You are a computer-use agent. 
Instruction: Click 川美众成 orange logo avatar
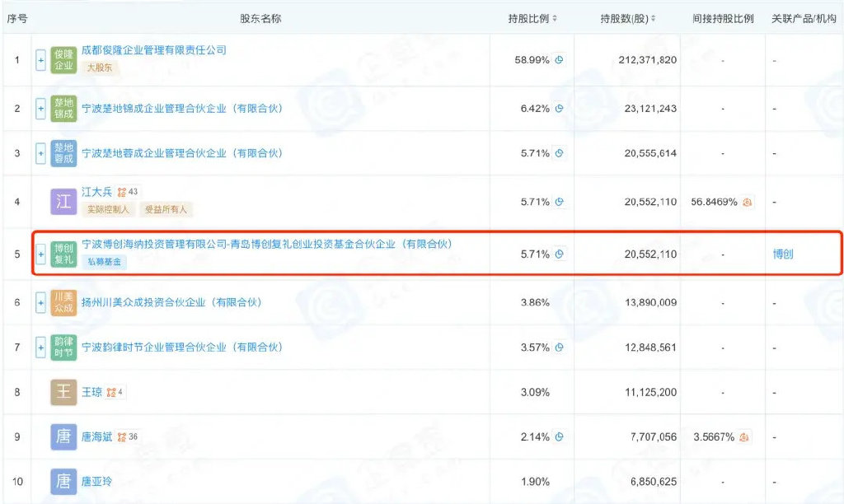pyautogui.click(x=63, y=302)
